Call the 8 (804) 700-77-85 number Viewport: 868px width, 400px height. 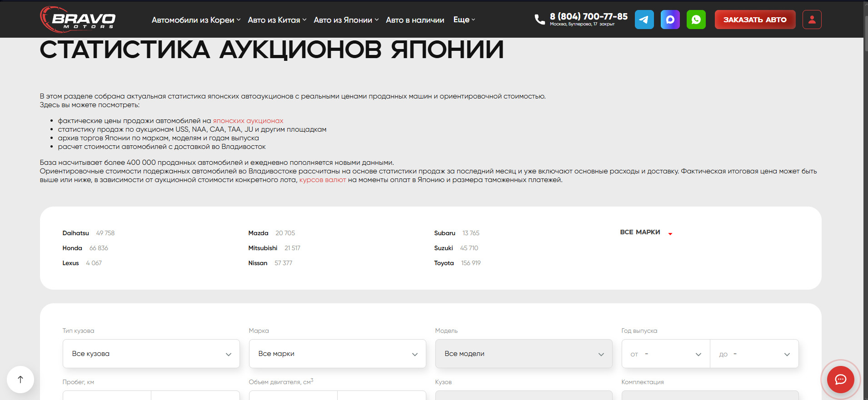(589, 16)
